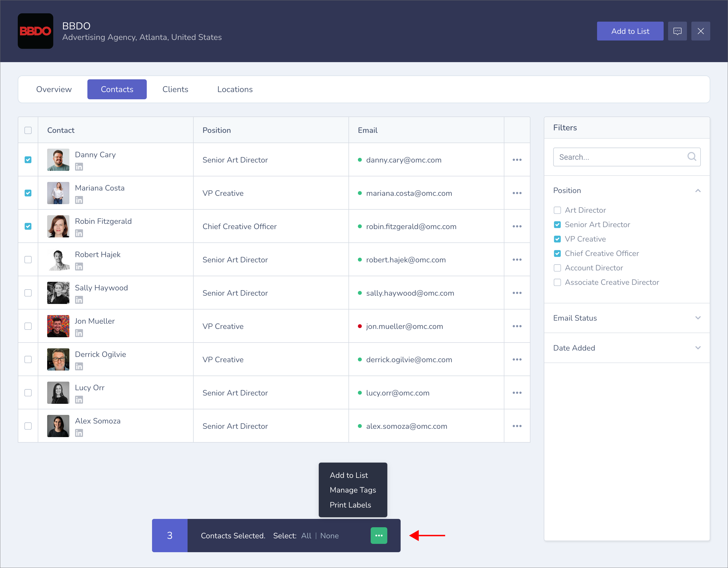Click danny.cary@omc.com email address
Screen dimensions: 728x568
tap(404, 160)
